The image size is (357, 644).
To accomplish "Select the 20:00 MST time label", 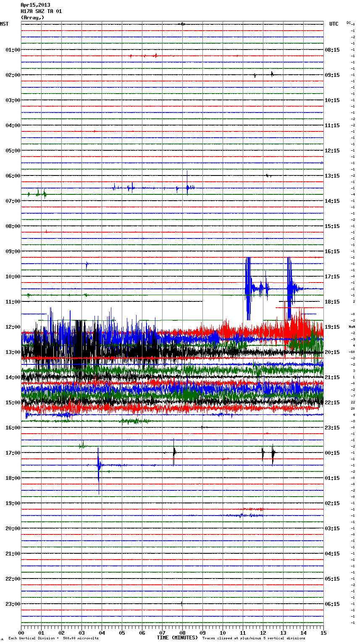I will (13, 529).
